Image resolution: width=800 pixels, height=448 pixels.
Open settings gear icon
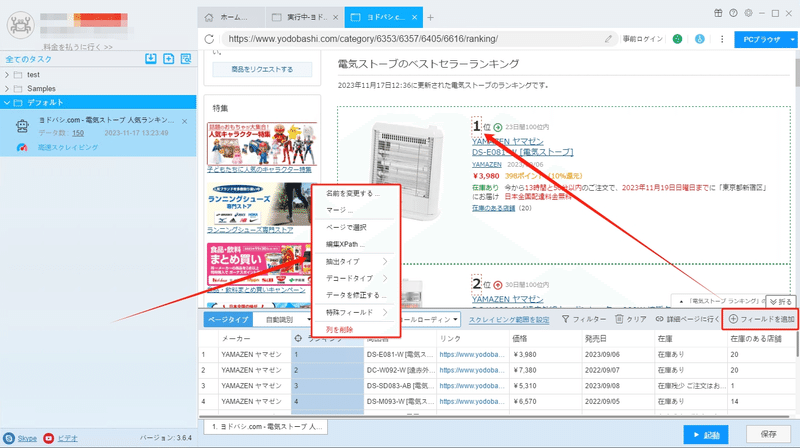pyautogui.click(x=748, y=13)
